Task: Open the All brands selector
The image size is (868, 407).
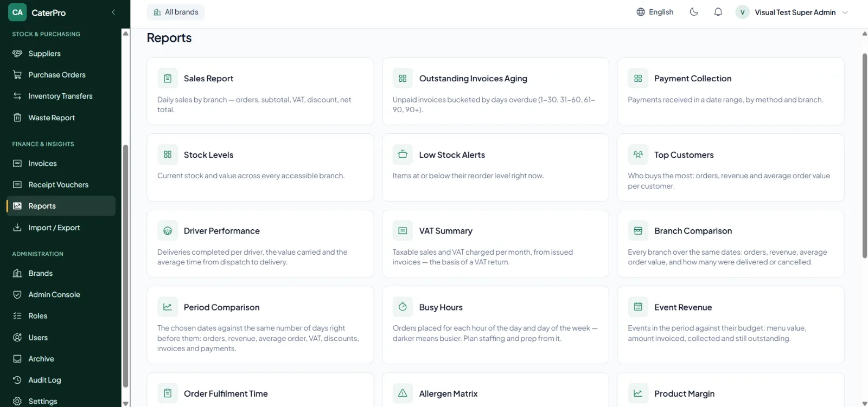Action: 176,12
